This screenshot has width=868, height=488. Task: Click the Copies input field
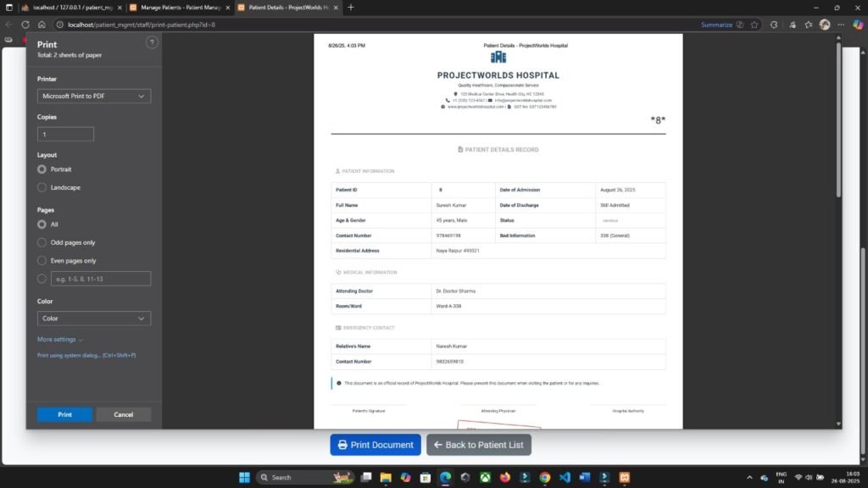click(x=65, y=134)
